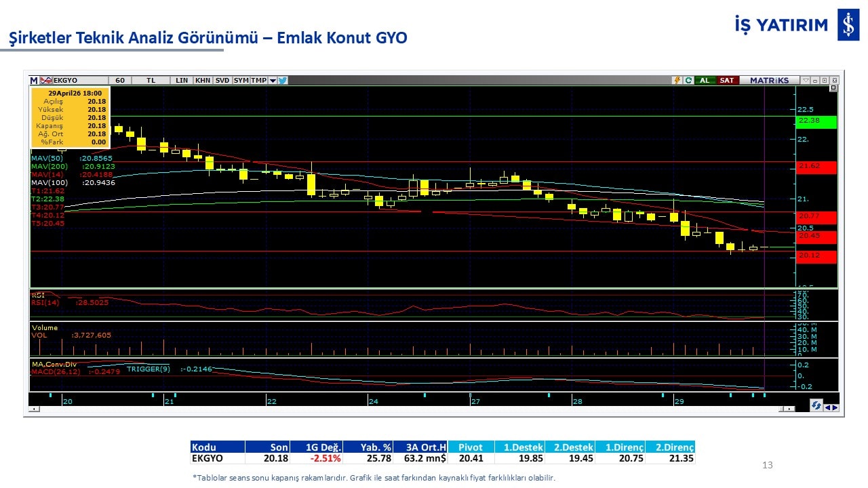The image size is (868, 488).
Task: Select the SYM toolbar item
Action: [x=241, y=80]
